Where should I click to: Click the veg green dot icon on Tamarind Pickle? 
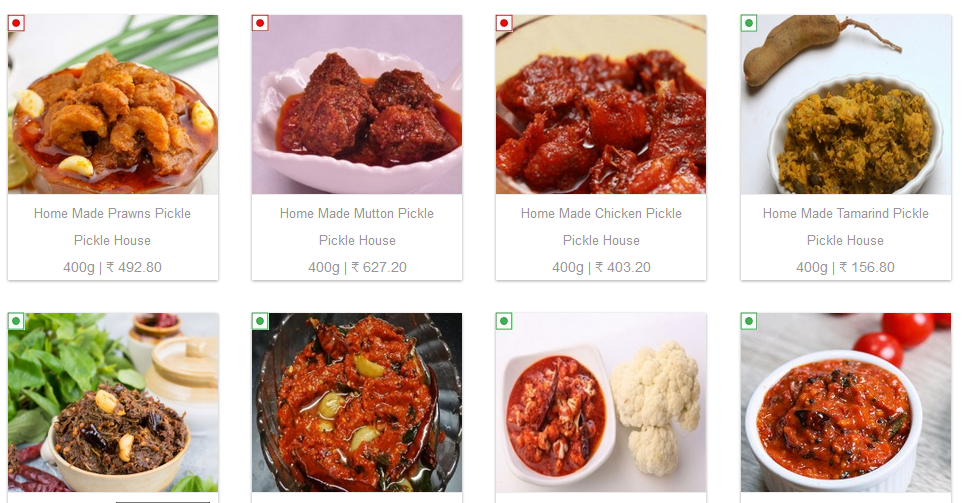click(x=749, y=24)
